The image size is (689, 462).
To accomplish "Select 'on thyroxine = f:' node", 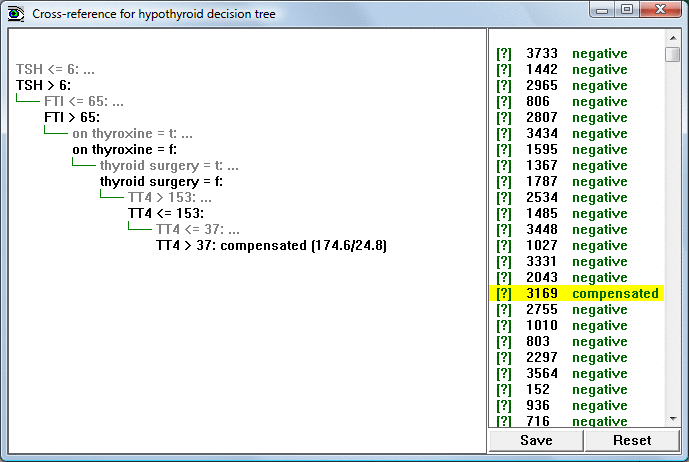I will tap(124, 149).
